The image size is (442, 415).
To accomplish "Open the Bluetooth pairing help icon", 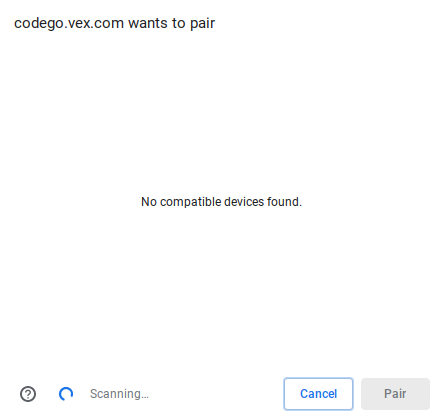I will 28,394.
